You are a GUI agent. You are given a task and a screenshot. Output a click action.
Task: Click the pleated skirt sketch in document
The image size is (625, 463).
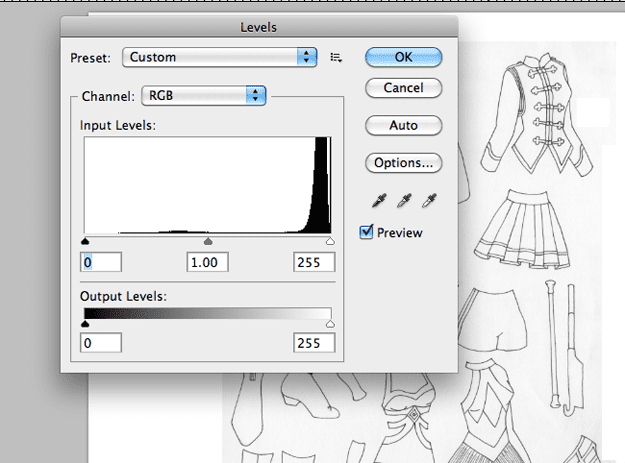pyautogui.click(x=522, y=229)
